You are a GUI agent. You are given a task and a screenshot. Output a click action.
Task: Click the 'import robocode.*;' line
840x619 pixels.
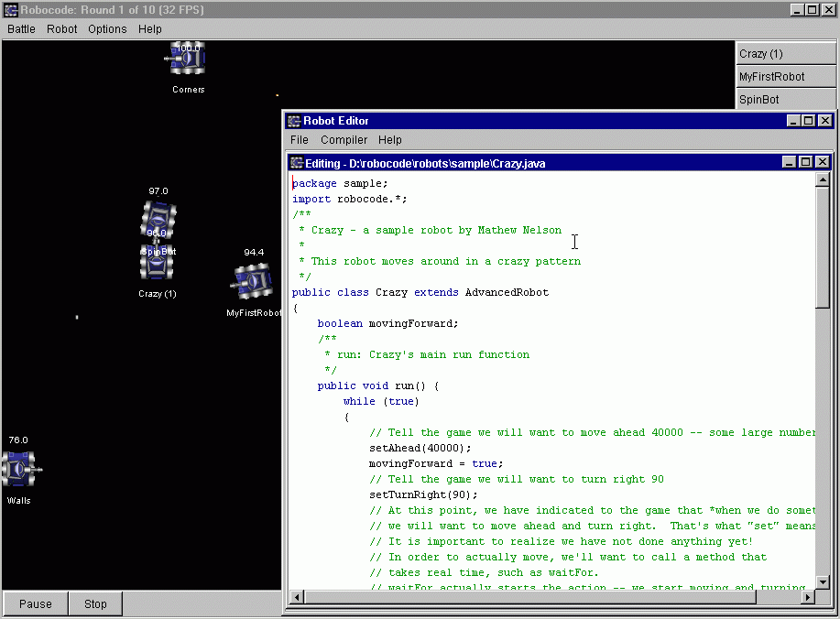tap(349, 200)
